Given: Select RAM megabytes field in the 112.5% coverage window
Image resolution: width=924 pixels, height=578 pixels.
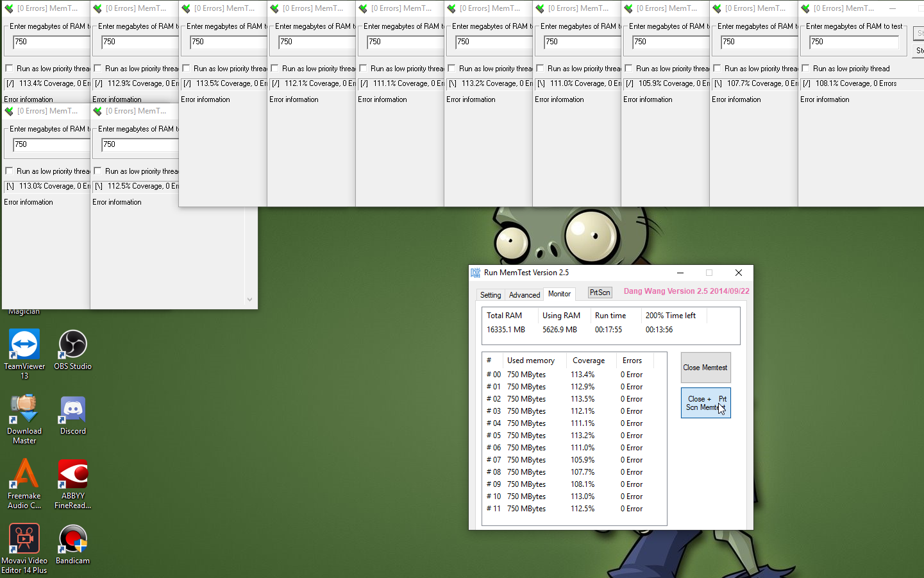Looking at the screenshot, I should tap(140, 145).
